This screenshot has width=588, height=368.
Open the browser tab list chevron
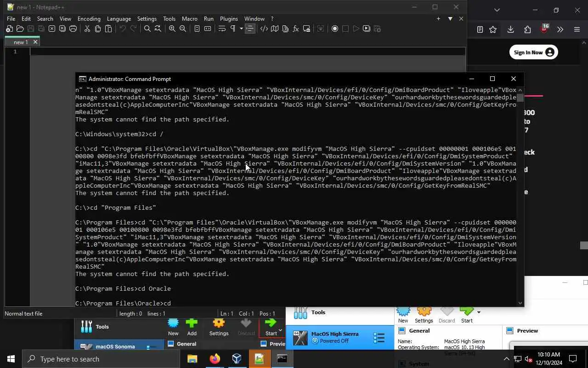coord(497,10)
